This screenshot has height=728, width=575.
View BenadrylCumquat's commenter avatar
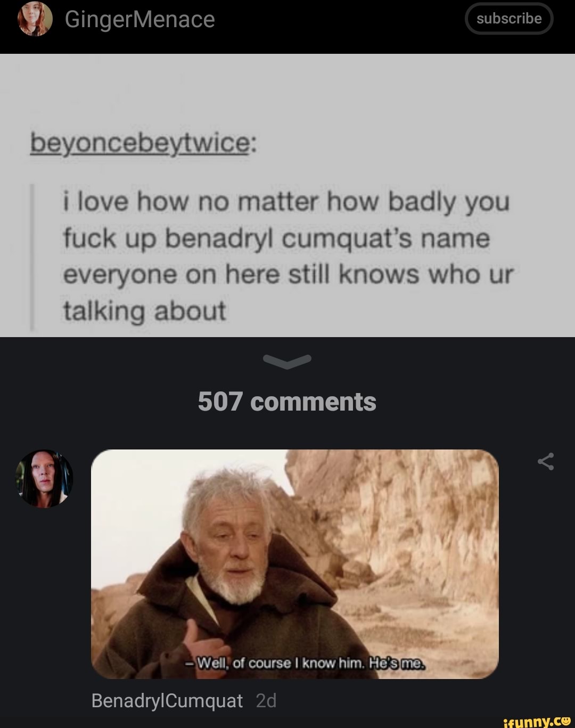coord(44,478)
